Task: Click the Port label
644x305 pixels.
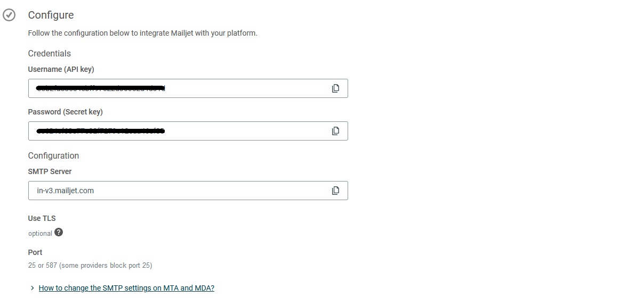Action: (x=35, y=252)
